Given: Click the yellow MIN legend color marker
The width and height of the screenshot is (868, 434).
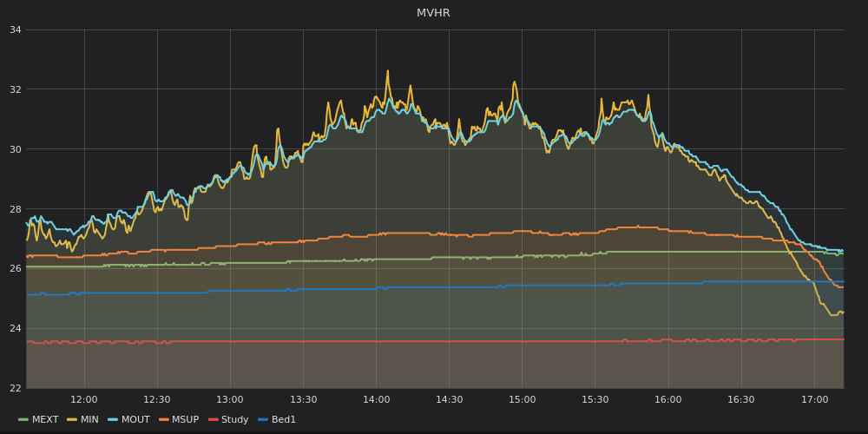Looking at the screenshot, I should point(72,420).
